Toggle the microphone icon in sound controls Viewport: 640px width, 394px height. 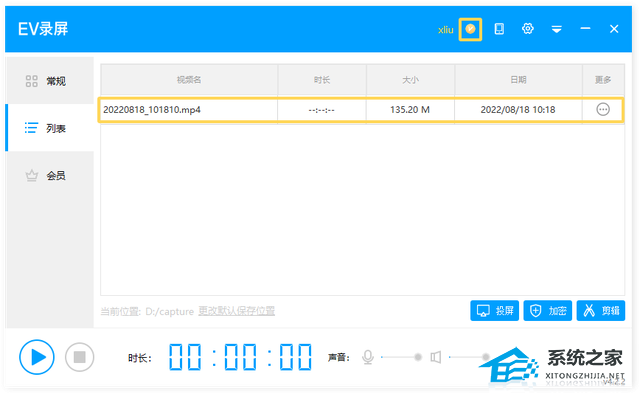pyautogui.click(x=368, y=357)
